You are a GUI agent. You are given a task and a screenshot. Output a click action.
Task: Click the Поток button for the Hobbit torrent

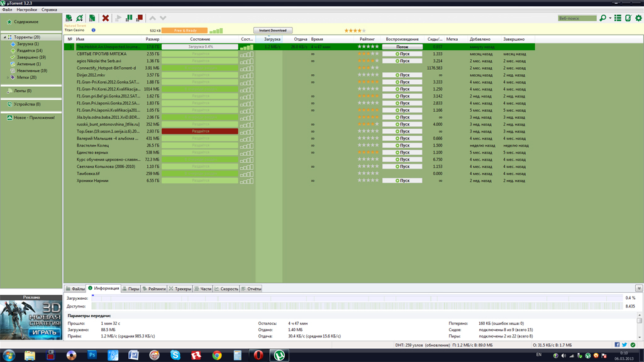(402, 47)
